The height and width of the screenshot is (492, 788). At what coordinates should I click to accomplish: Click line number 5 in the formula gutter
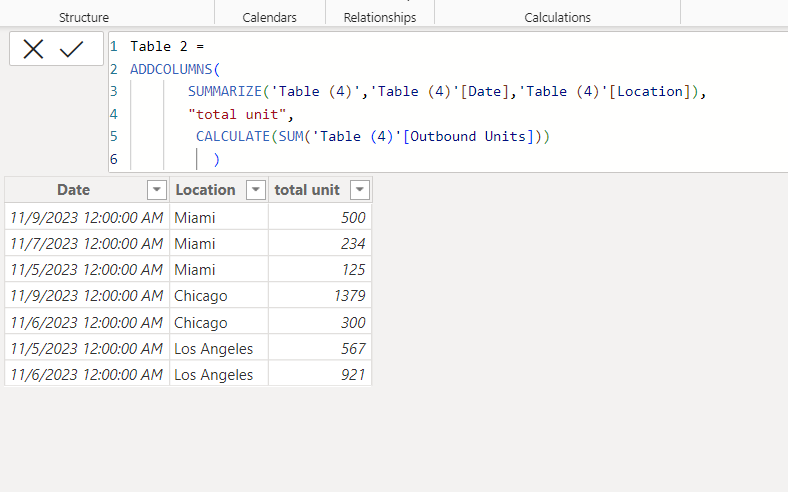(x=114, y=137)
